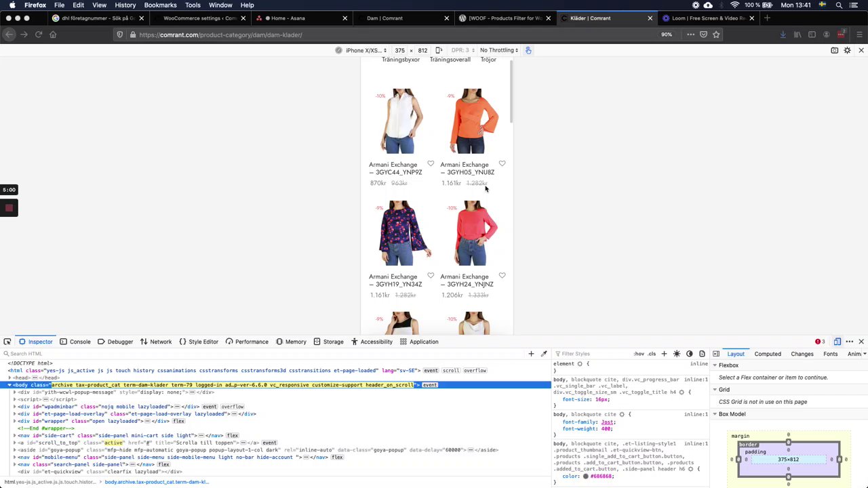
Task: Open the Wi-Fi status menu
Action: [734, 5]
